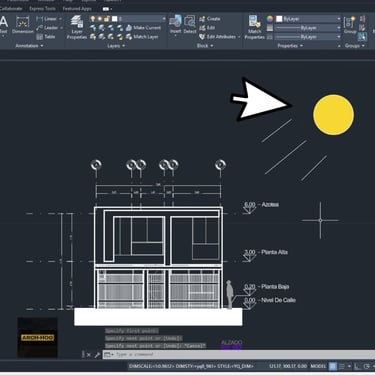Toggle snap mode in status bar
This screenshot has width=375, height=375.
tap(342, 366)
